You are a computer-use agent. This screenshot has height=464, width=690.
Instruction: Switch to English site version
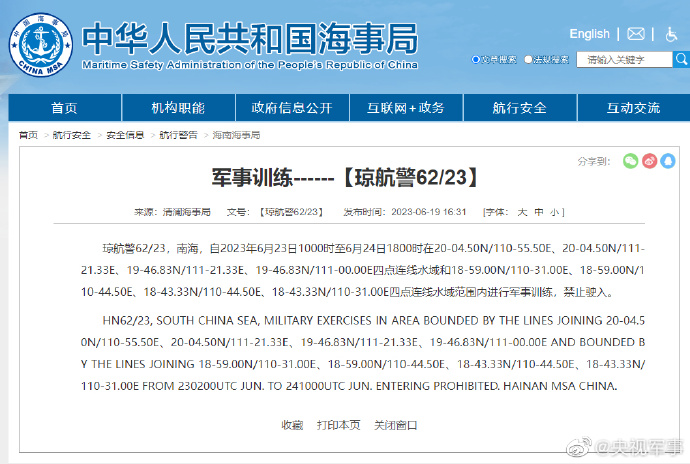[589, 34]
